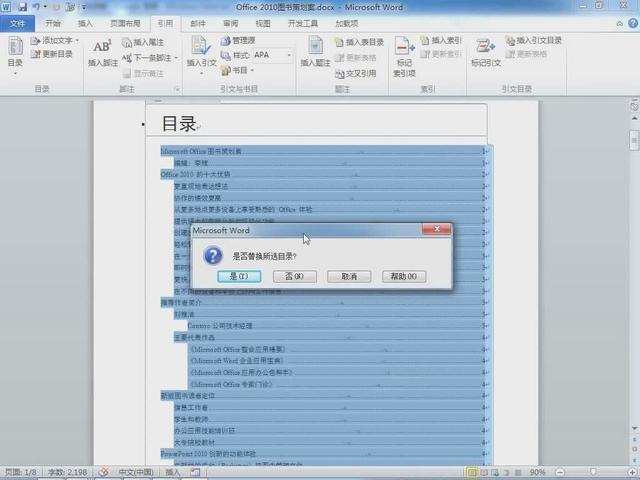Viewport: 640px width, 480px height.
Task: Open 管理源 manage sources
Action: click(x=238, y=40)
